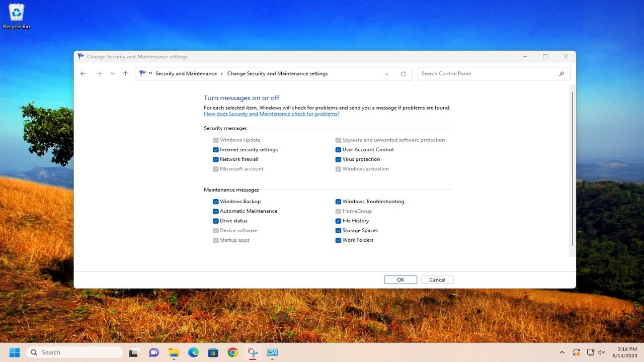Uncheck Drive status messages
The height and width of the screenshot is (362, 644).
tap(216, 221)
